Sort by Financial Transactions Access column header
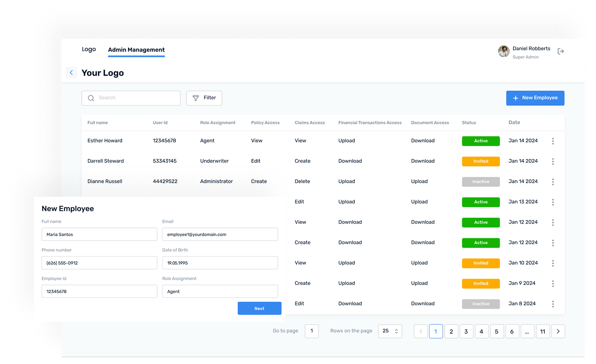The image size is (596, 364). pos(370,123)
